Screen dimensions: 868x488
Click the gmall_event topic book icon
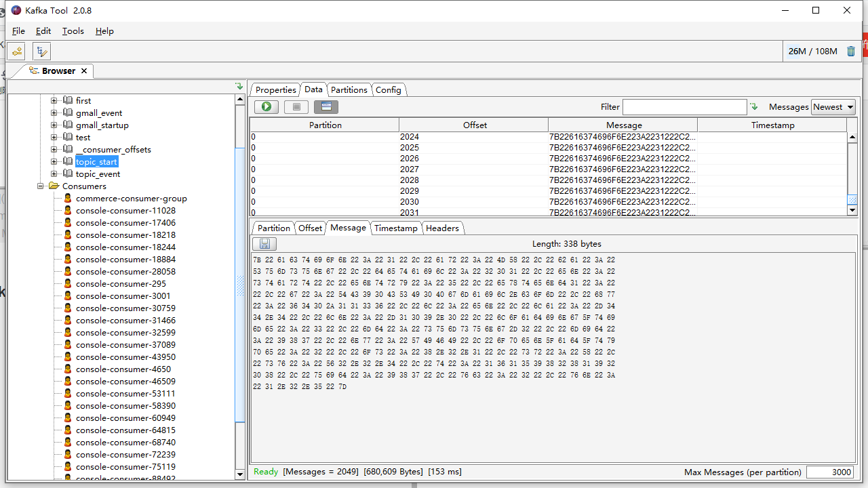click(x=67, y=113)
